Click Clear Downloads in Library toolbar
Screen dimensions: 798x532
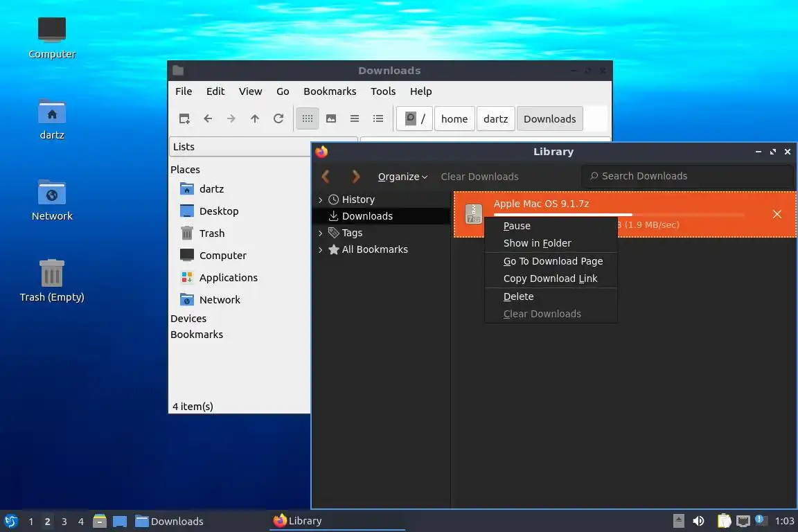coord(479,177)
